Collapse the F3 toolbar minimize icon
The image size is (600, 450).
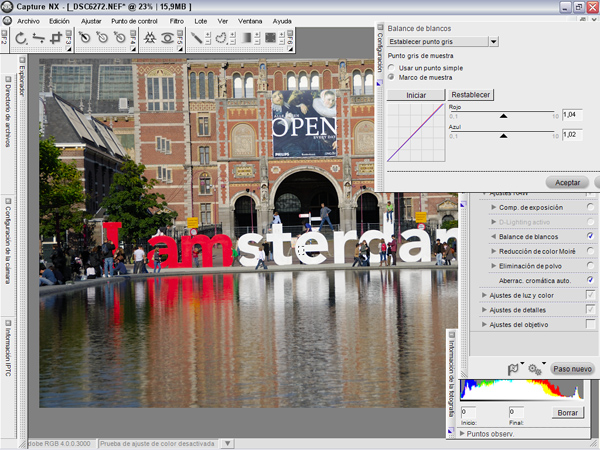tap(68, 33)
